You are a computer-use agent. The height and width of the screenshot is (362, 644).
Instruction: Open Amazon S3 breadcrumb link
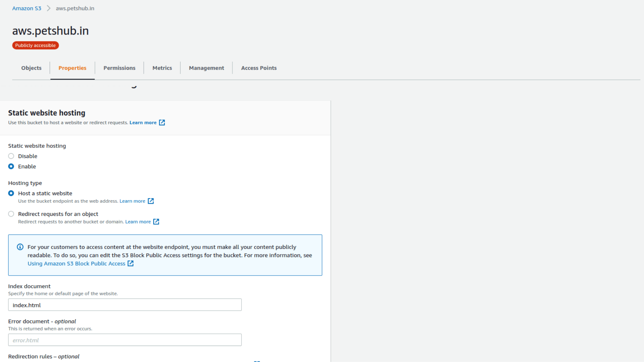[26, 8]
